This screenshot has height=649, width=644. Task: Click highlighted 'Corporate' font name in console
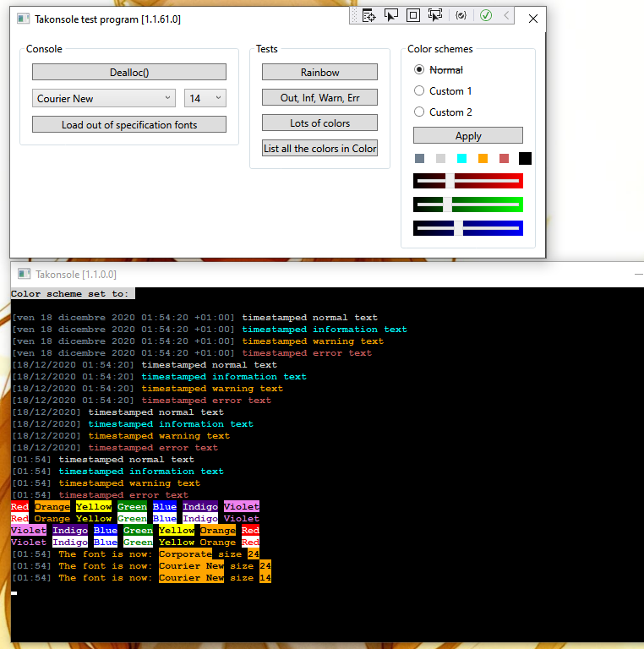[x=185, y=554]
